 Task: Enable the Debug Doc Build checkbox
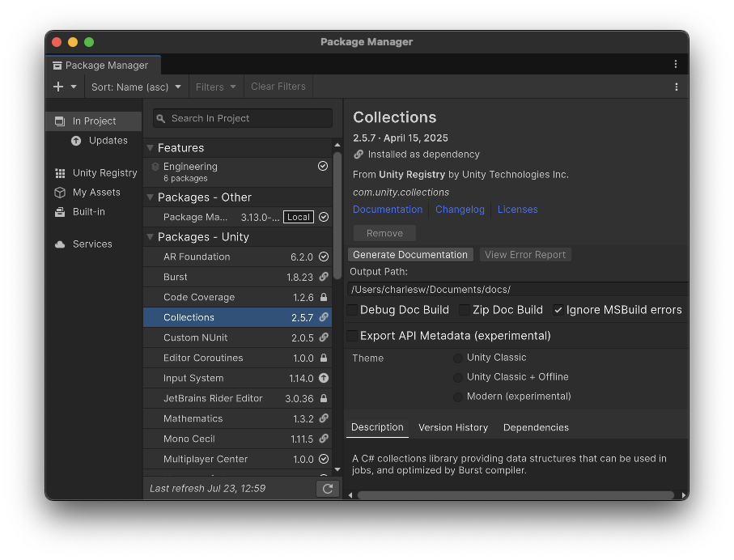[353, 310]
